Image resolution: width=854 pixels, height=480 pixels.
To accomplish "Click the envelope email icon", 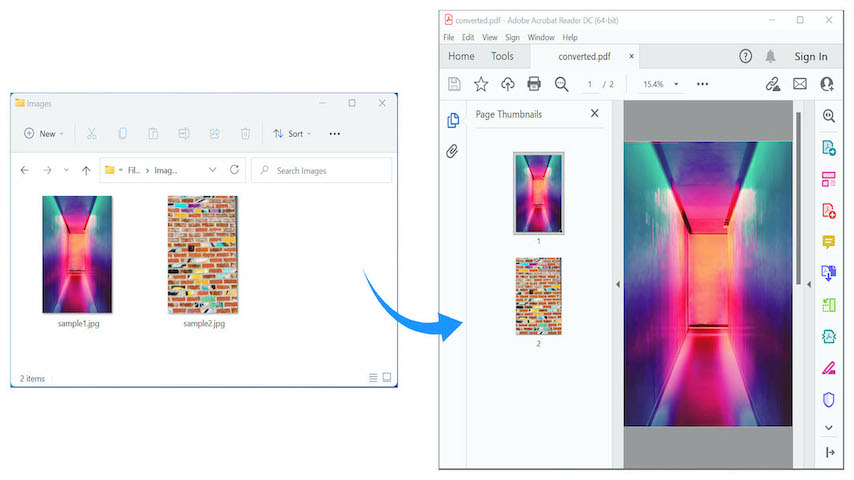I will pyautogui.click(x=800, y=84).
